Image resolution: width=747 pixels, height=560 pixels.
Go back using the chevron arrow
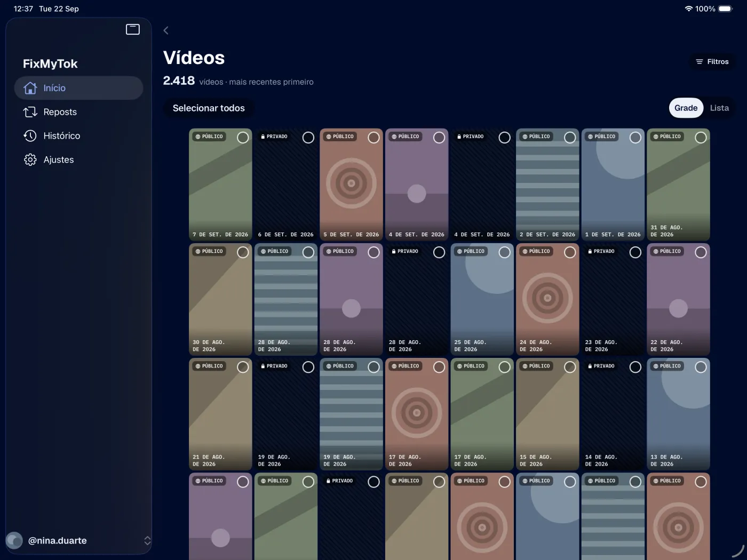coord(166,30)
